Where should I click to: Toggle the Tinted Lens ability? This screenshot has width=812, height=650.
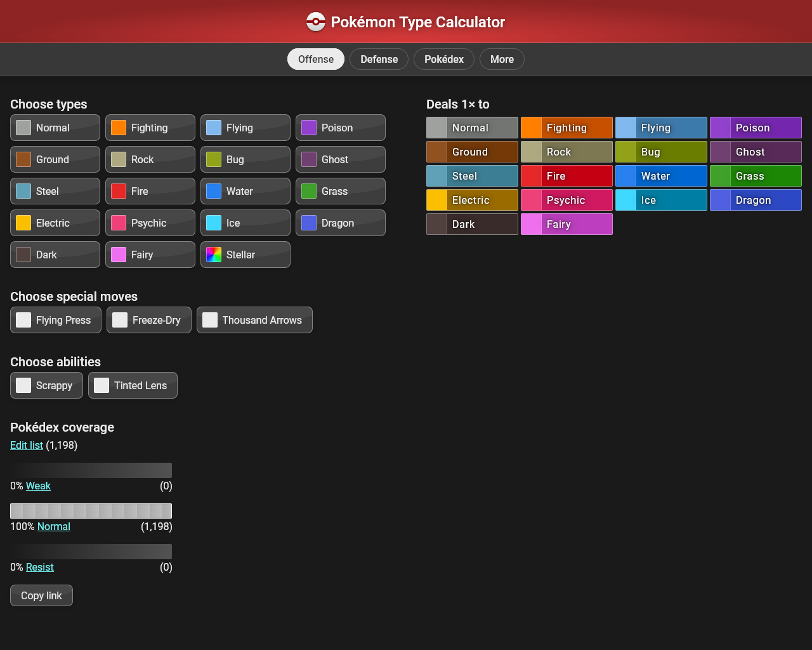click(133, 385)
